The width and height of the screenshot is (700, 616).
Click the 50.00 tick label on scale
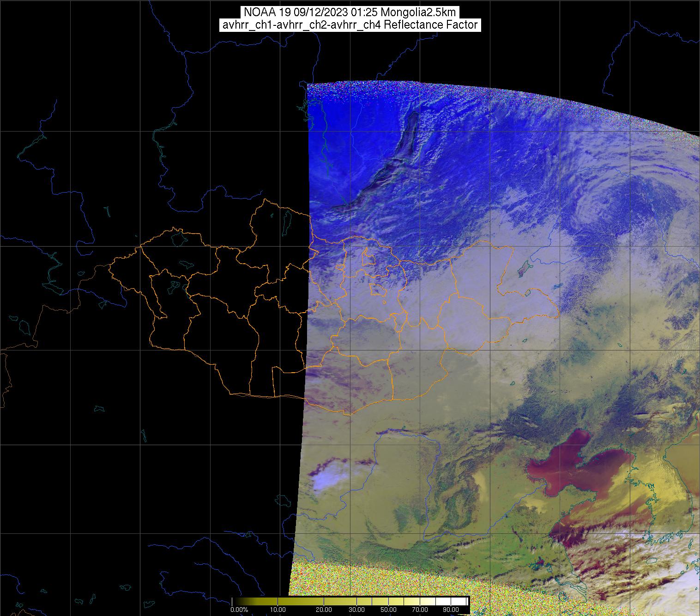tap(389, 610)
